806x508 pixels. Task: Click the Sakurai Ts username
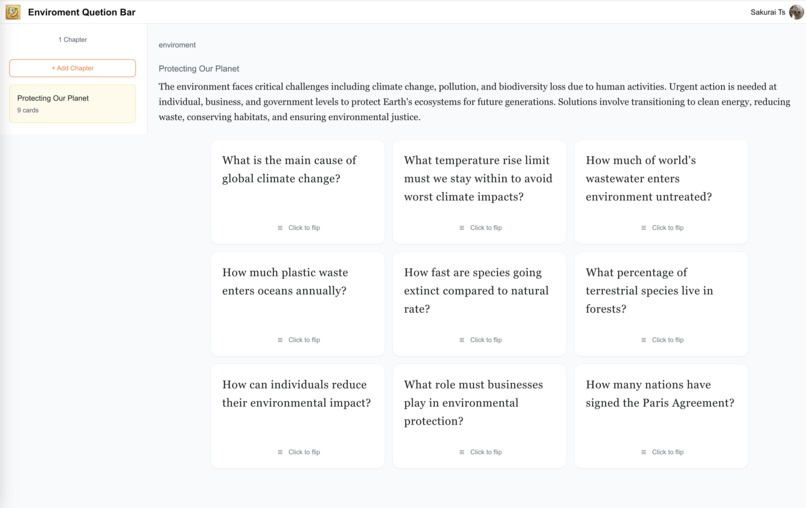(767, 12)
